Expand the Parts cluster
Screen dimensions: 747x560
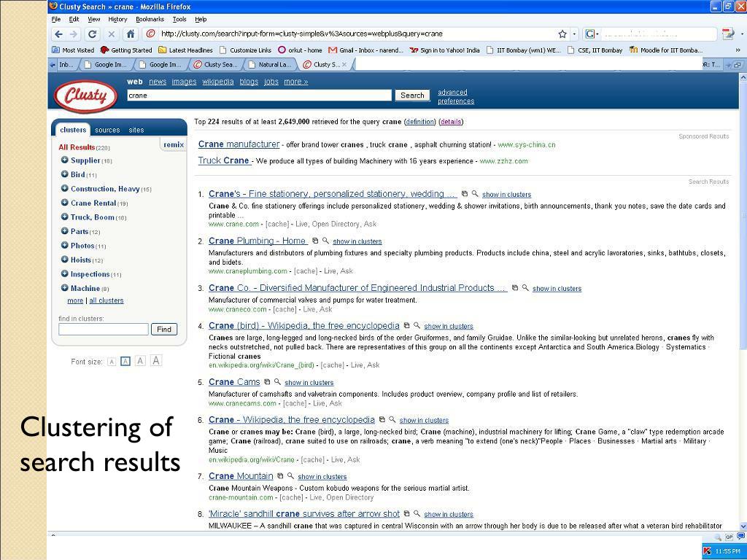point(64,231)
